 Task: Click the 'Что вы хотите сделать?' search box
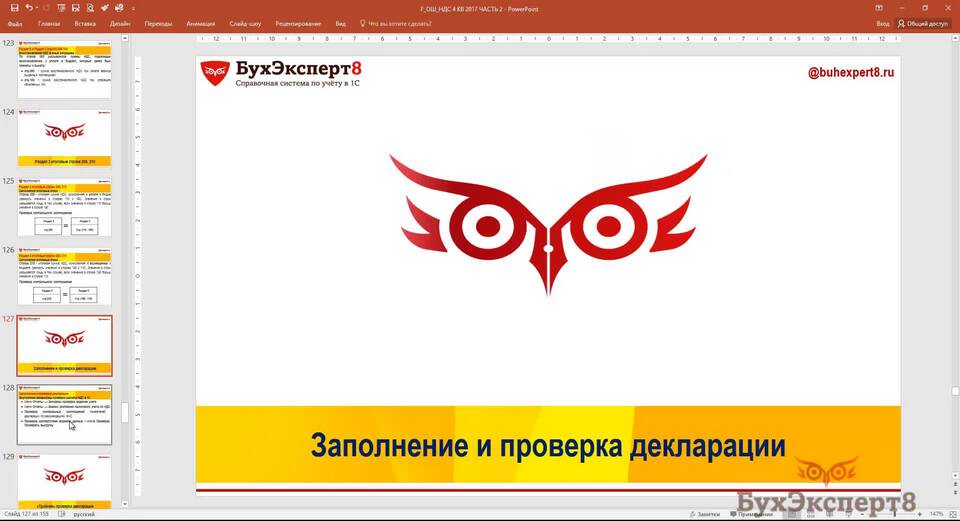coord(396,24)
